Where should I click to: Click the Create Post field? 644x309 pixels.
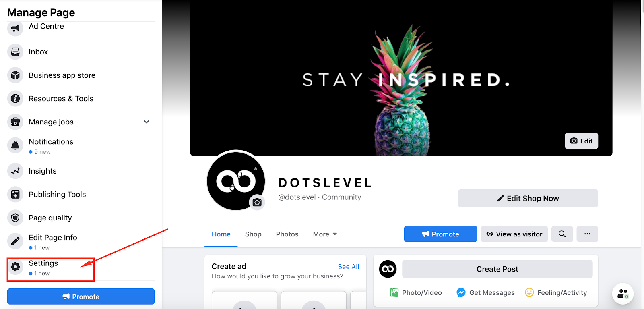[x=497, y=269]
